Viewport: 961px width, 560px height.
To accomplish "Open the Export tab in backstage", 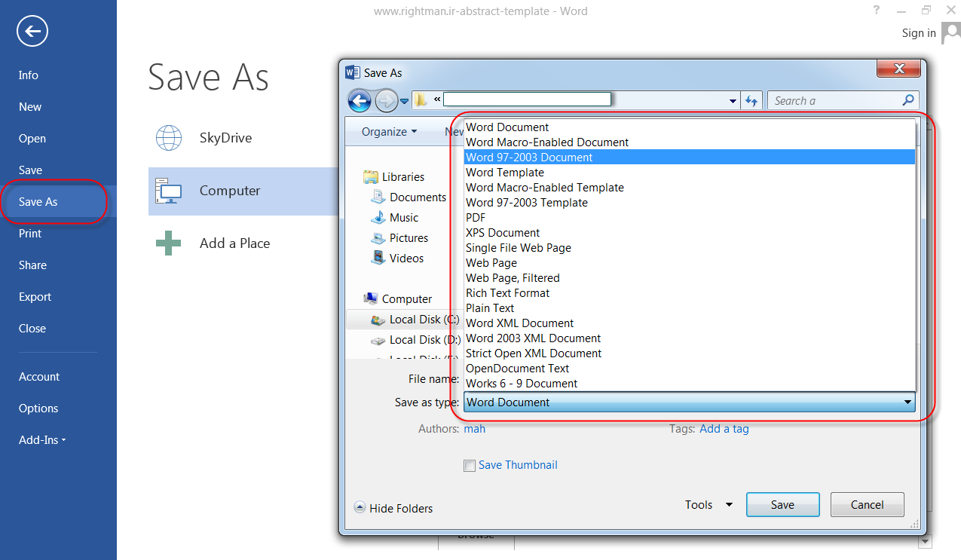I will [35, 297].
